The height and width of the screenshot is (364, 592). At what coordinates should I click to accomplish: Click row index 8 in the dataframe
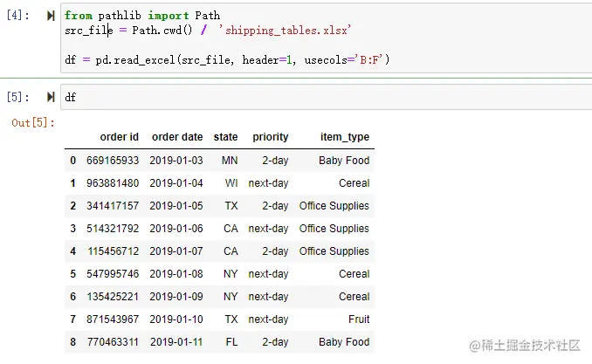pyautogui.click(x=73, y=342)
